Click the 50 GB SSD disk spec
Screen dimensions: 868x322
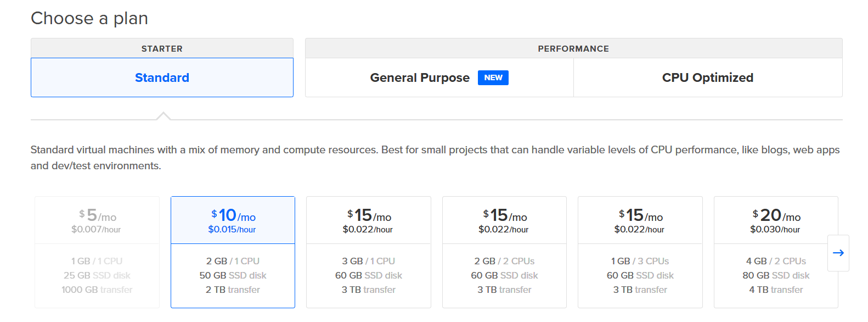coord(233,275)
